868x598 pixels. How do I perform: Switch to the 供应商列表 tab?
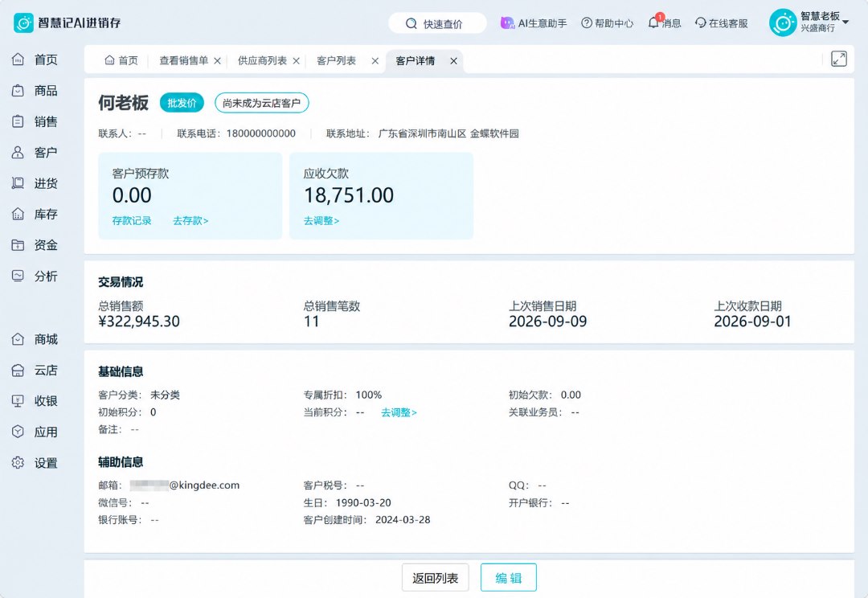(x=262, y=60)
